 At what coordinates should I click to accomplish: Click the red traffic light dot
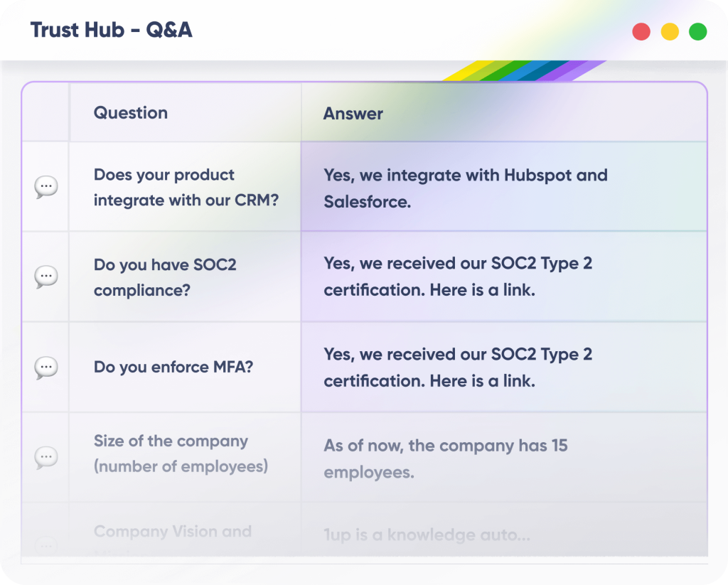point(641,31)
